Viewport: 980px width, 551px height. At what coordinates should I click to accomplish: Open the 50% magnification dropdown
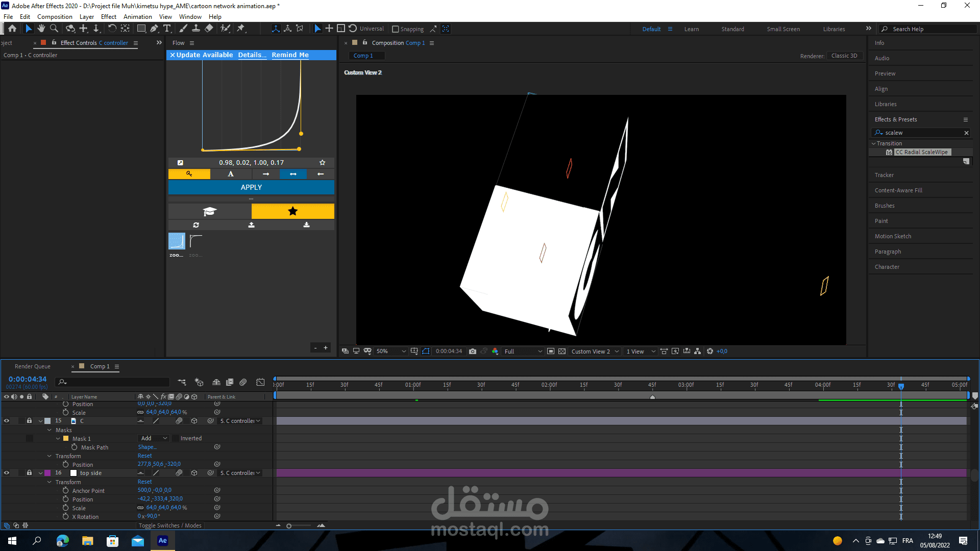[391, 351]
